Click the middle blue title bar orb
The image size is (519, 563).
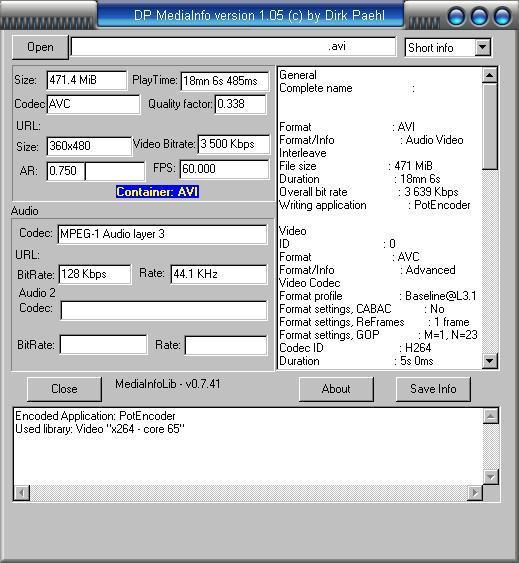(x=479, y=16)
